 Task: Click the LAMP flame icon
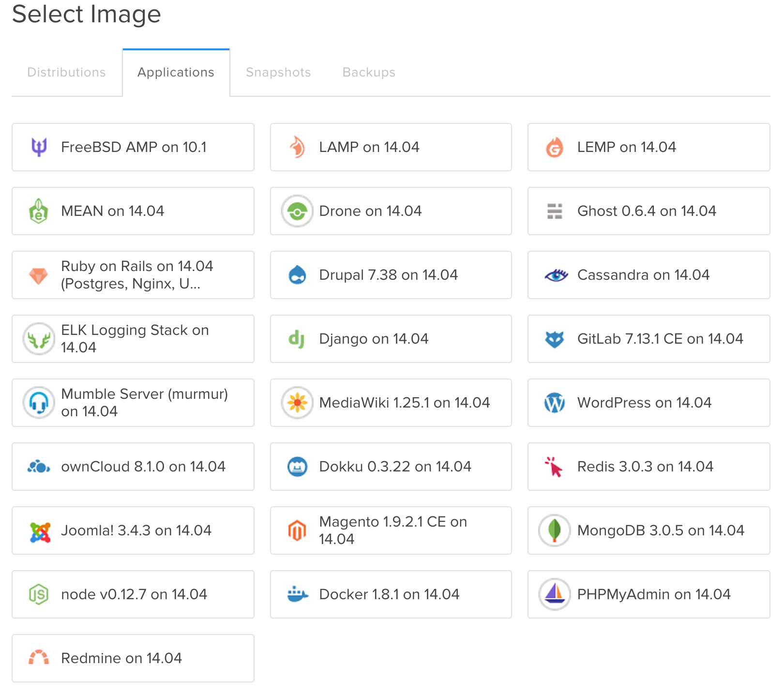point(297,147)
